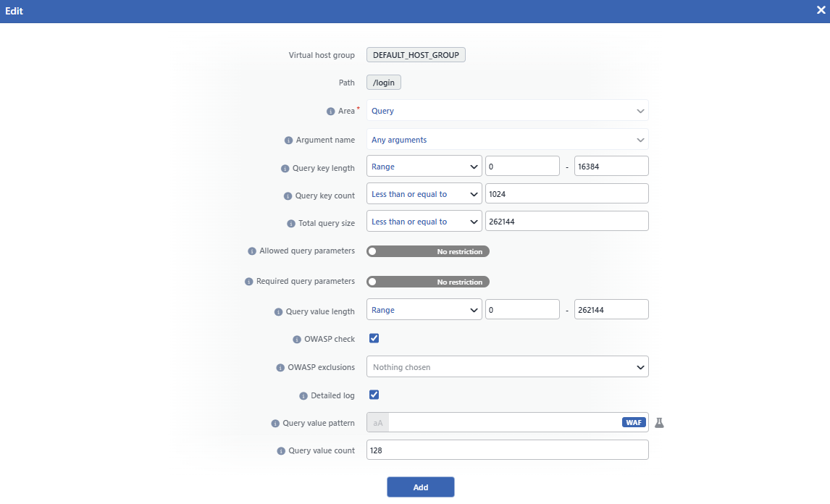Click Query key count field 1024

coord(567,194)
